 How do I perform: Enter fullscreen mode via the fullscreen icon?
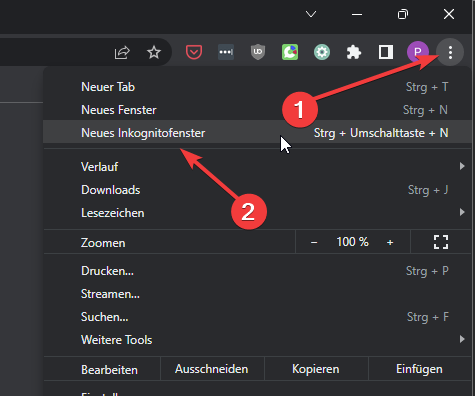tap(441, 242)
